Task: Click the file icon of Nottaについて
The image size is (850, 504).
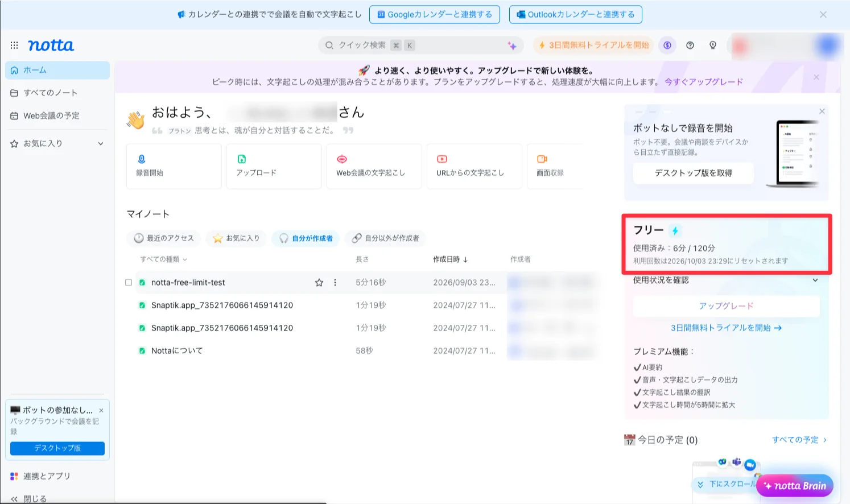Action: [x=142, y=350]
